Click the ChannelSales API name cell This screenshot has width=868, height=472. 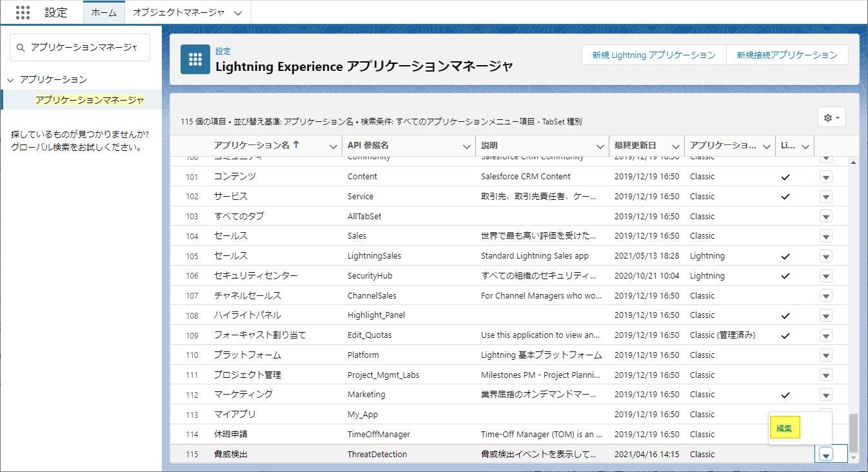(x=372, y=296)
